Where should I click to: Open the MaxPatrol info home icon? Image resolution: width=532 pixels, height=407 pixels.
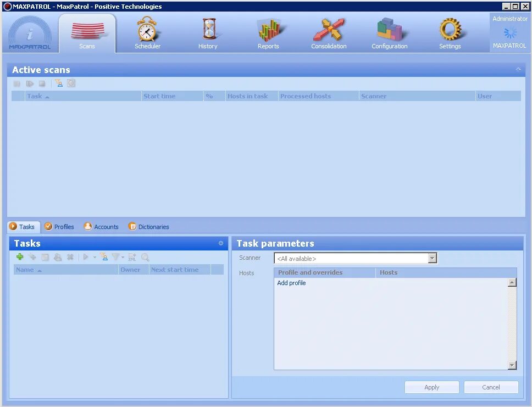(30, 34)
